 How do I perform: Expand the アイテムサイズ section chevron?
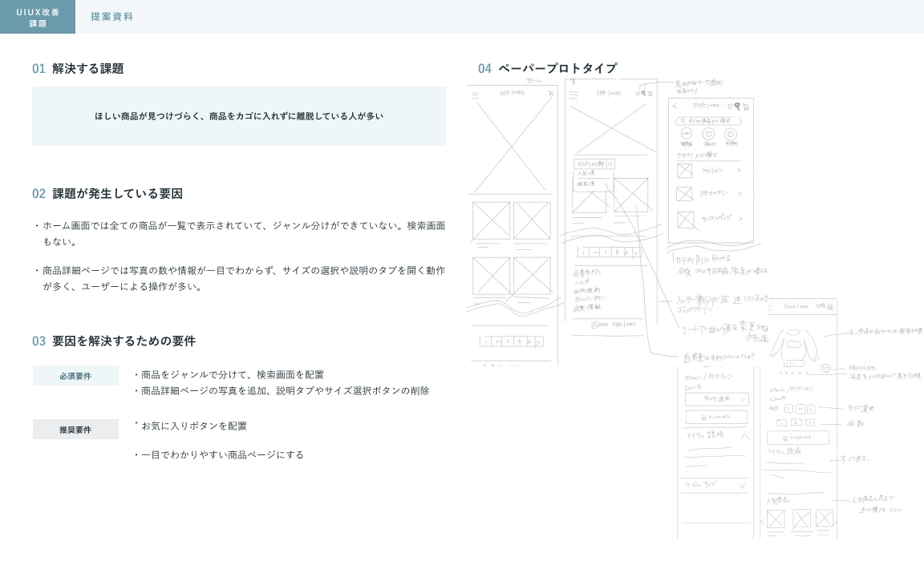tap(742, 486)
